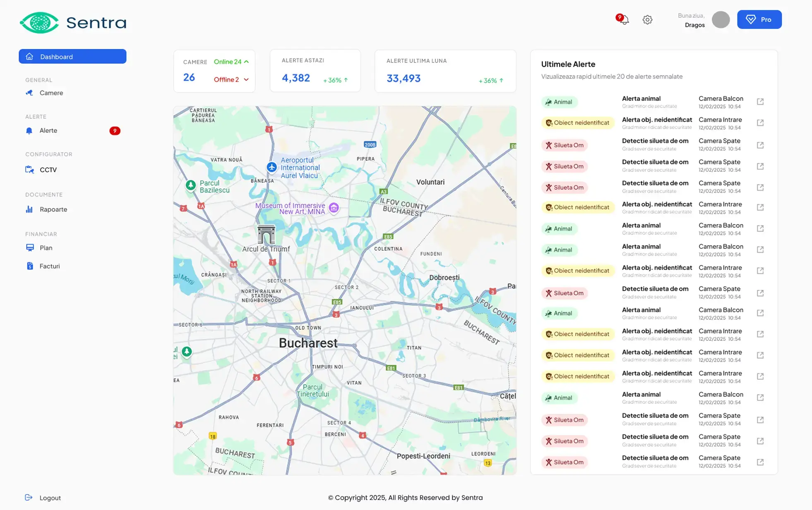Click the Logout link
Image resolution: width=812 pixels, height=510 pixels.
50,498
